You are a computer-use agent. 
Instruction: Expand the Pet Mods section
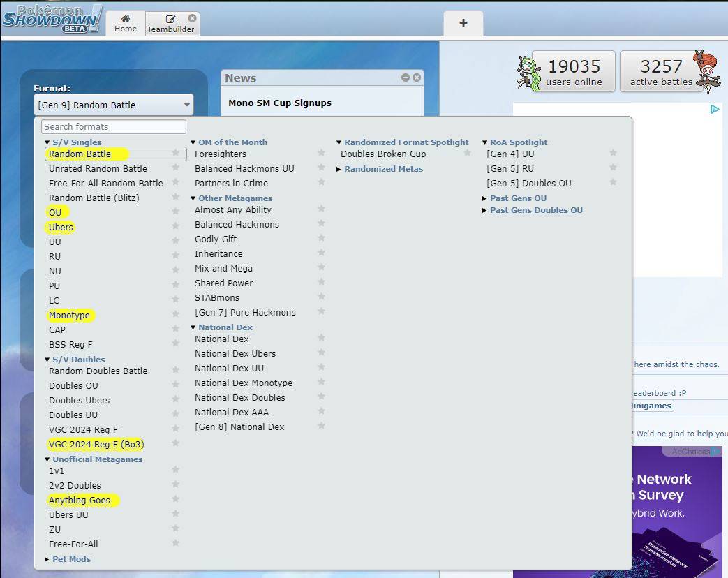(70, 559)
